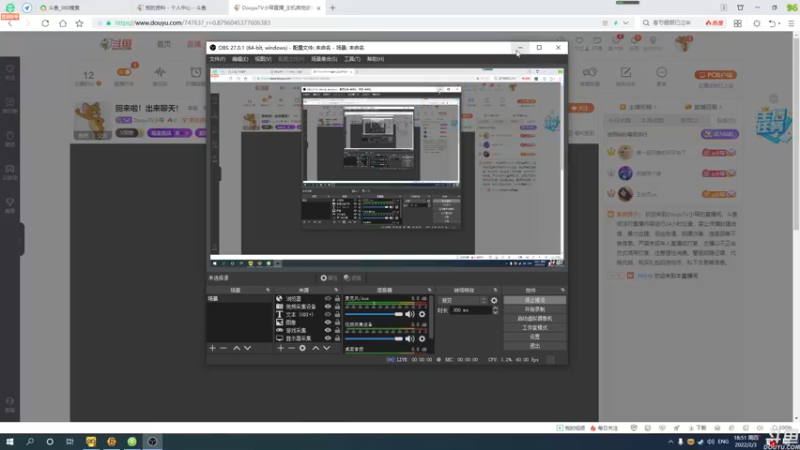Open the OBS Tools menu
800x450 pixels.
[x=352, y=59]
